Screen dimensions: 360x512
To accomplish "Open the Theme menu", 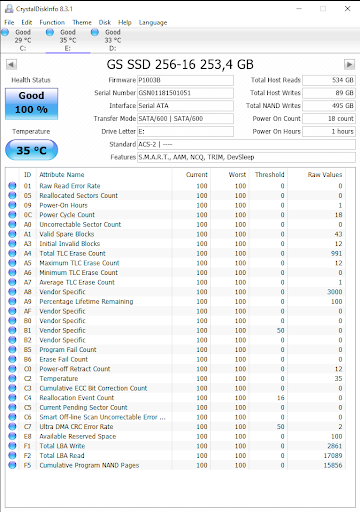I will 82,22.
